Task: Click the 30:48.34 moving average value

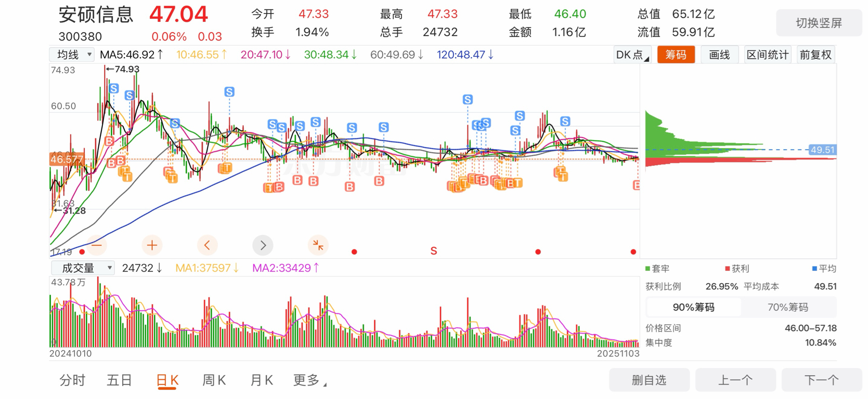Action: click(x=331, y=55)
